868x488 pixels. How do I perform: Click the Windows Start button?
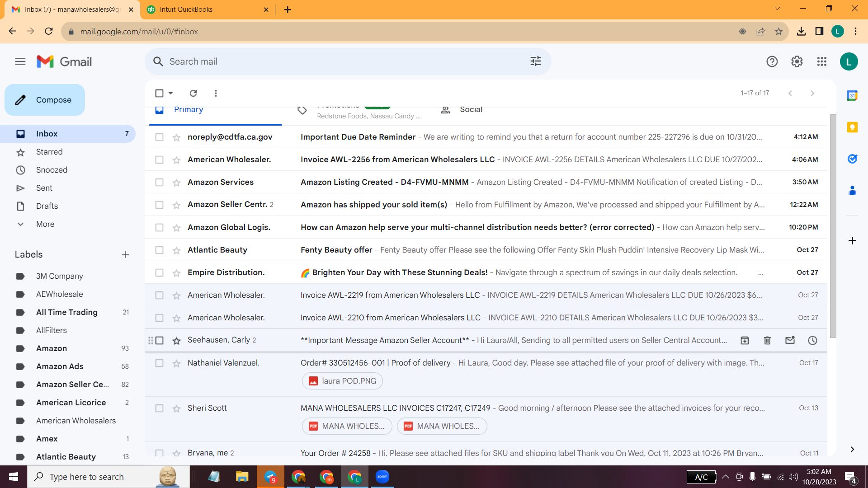(x=14, y=477)
